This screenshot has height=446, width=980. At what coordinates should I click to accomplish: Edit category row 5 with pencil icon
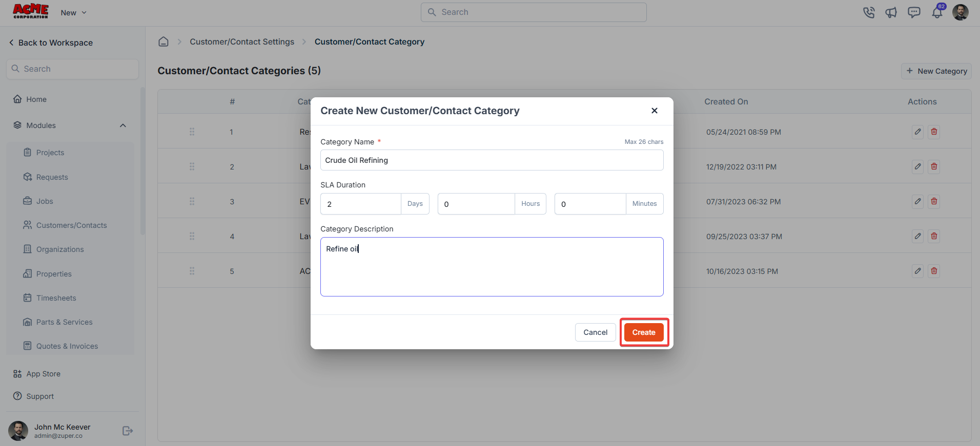(918, 271)
